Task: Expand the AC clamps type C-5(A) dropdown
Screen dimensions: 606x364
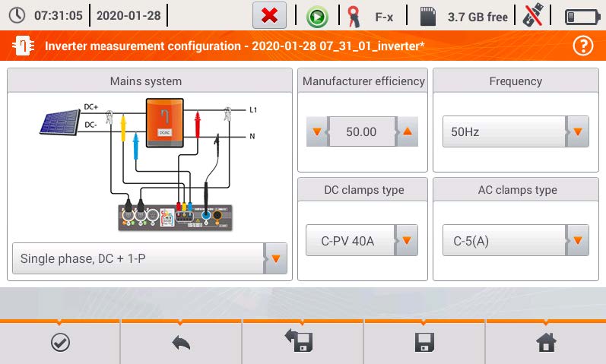Action: (577, 241)
